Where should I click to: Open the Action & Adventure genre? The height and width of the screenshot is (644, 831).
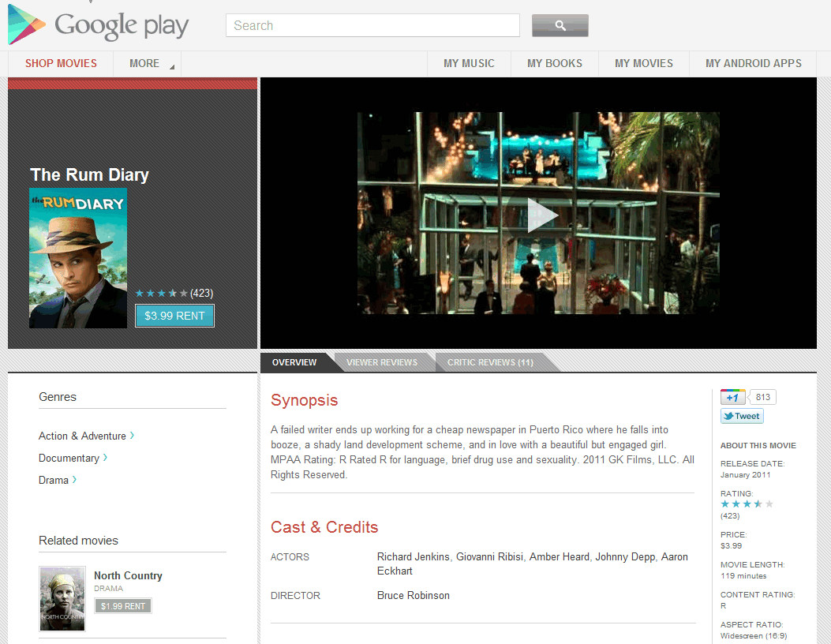(x=86, y=436)
